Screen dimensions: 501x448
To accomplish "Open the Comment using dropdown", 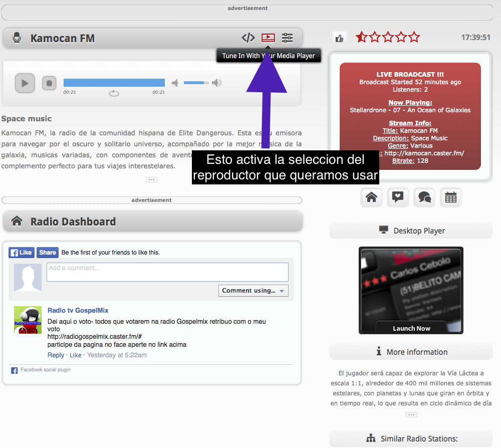I will pyautogui.click(x=254, y=291).
